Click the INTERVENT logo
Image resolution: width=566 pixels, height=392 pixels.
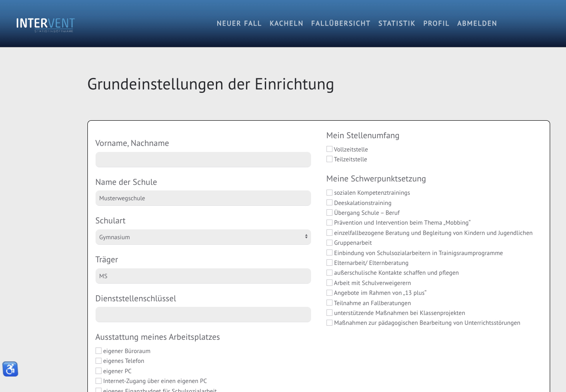45,24
